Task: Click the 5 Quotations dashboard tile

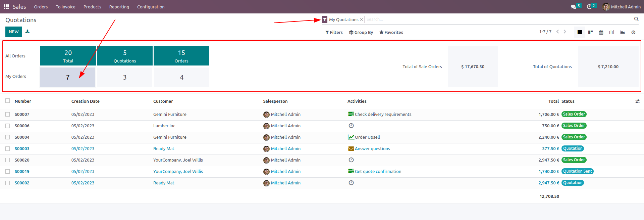Action: coord(125,56)
